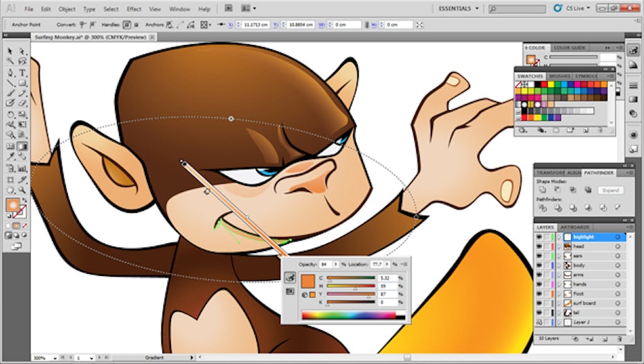
Task: Expand the tail layer disclosure triangle
Action: click(559, 313)
